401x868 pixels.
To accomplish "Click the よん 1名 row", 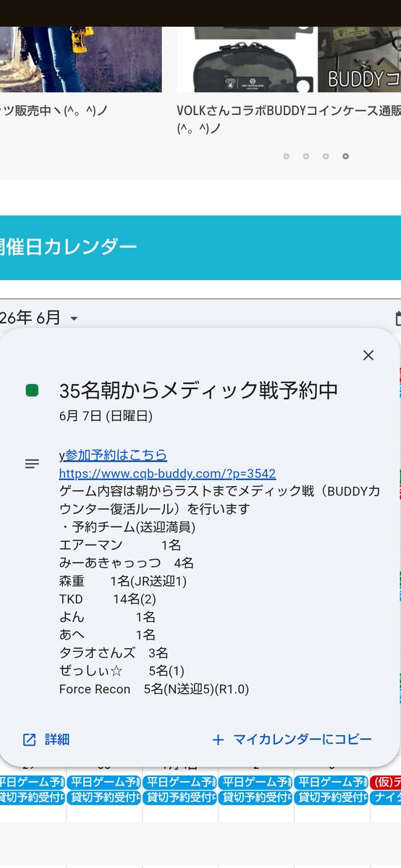I will coord(108,617).
